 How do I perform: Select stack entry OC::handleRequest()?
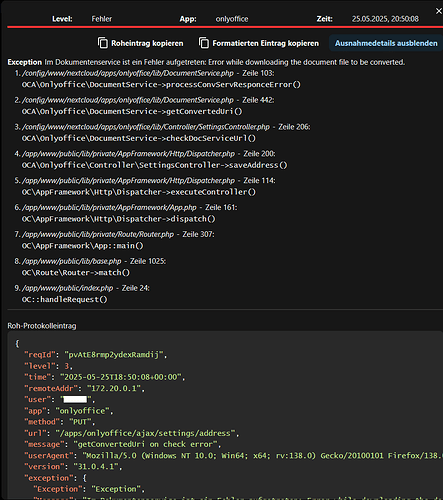click(65, 299)
